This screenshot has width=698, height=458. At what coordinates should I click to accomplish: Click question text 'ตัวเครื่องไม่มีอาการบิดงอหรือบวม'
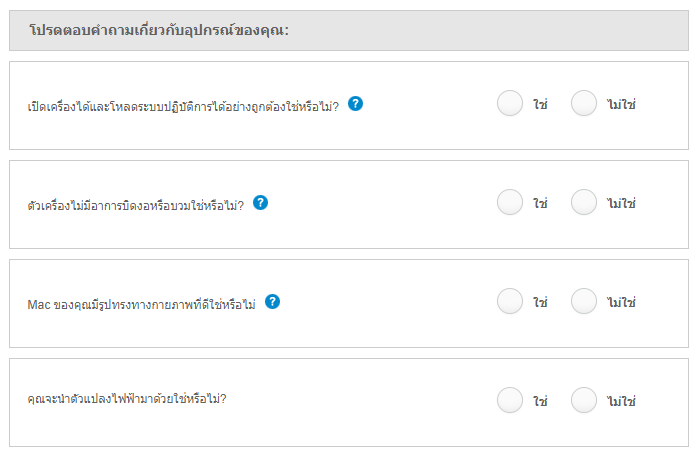(x=136, y=205)
